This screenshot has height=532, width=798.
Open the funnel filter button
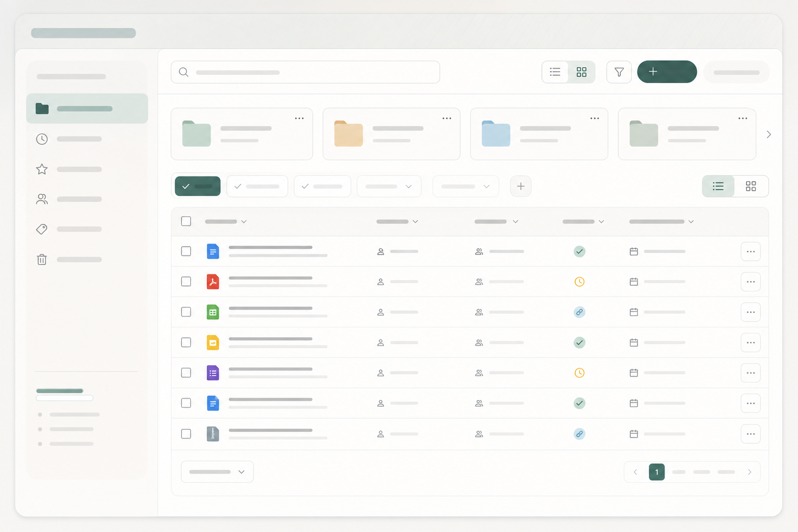619,72
